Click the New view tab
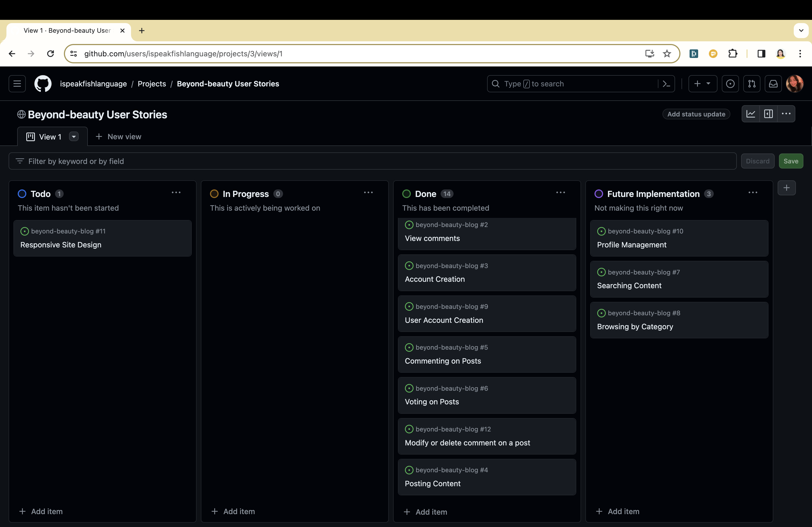Screen dimensions: 812x527 (x=118, y=137)
